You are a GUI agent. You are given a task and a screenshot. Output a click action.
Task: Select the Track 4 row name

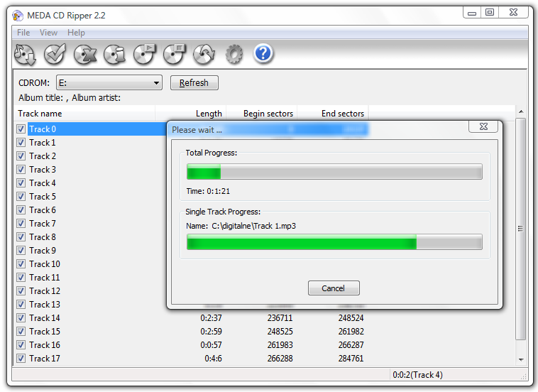(x=43, y=183)
